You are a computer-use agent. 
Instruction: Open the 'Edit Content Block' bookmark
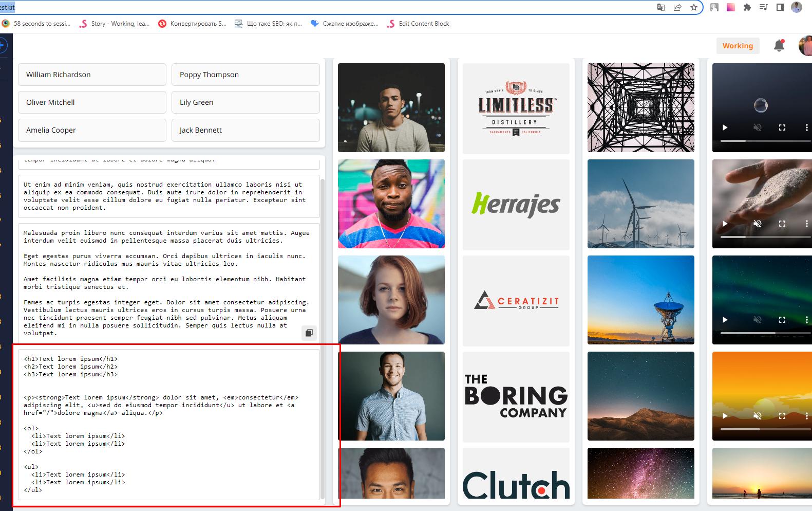pyautogui.click(x=418, y=24)
